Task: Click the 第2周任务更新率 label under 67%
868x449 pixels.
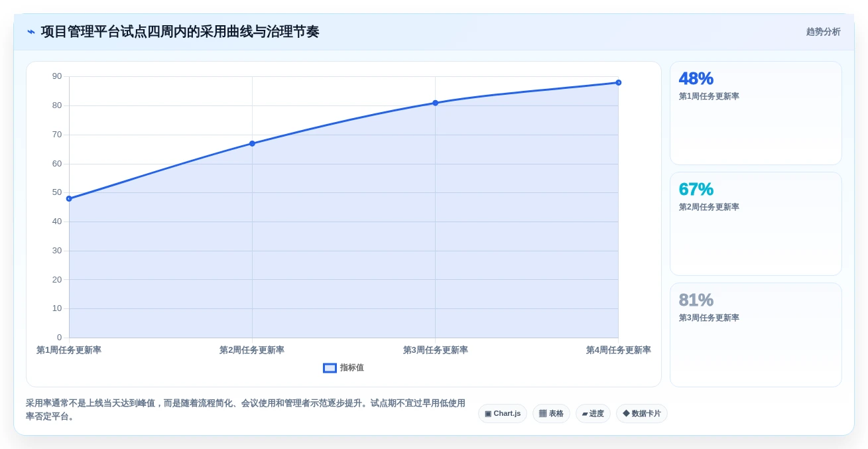Action: (x=709, y=207)
